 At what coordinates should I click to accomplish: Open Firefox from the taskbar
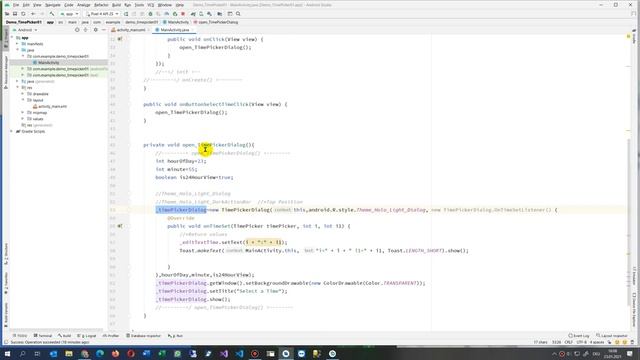click(x=116, y=353)
